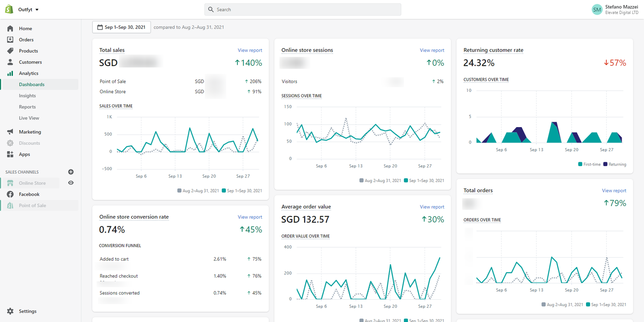Click the teal First-time legend swatch

tap(580, 164)
